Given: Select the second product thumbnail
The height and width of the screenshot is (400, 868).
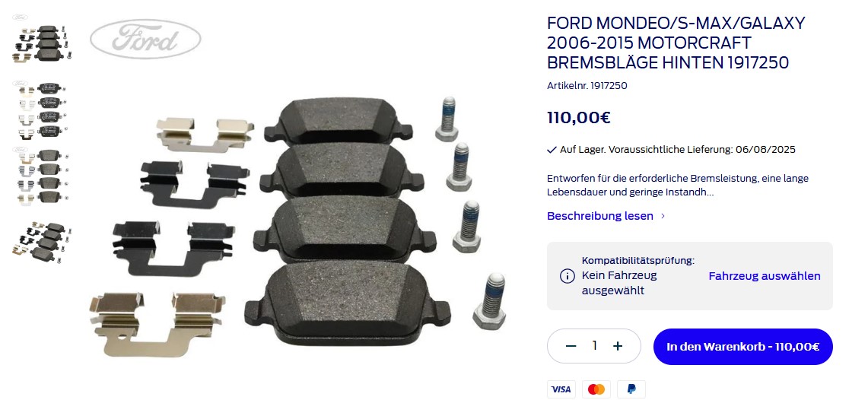Looking at the screenshot, I should pos(40,110).
